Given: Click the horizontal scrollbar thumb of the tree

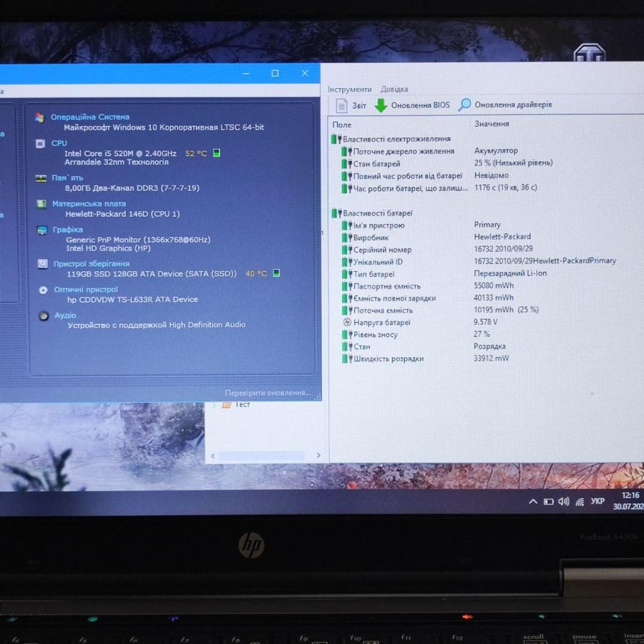Looking at the screenshot, I should coord(262,456).
